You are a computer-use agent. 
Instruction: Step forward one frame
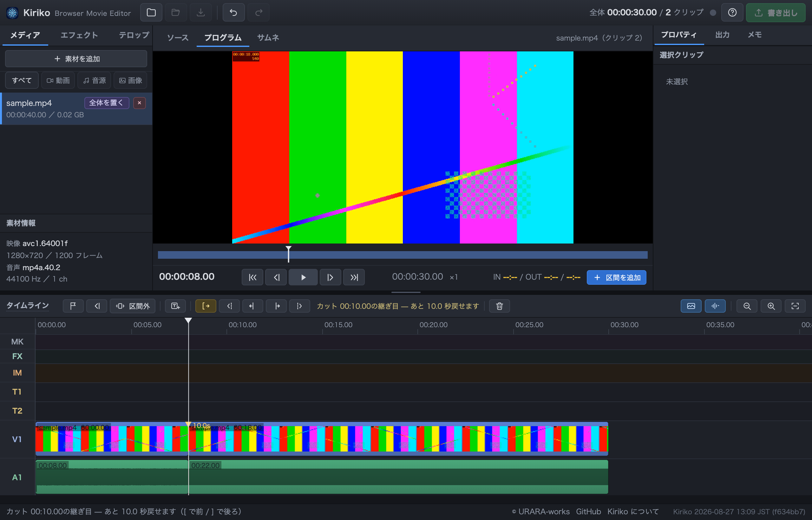click(x=330, y=277)
